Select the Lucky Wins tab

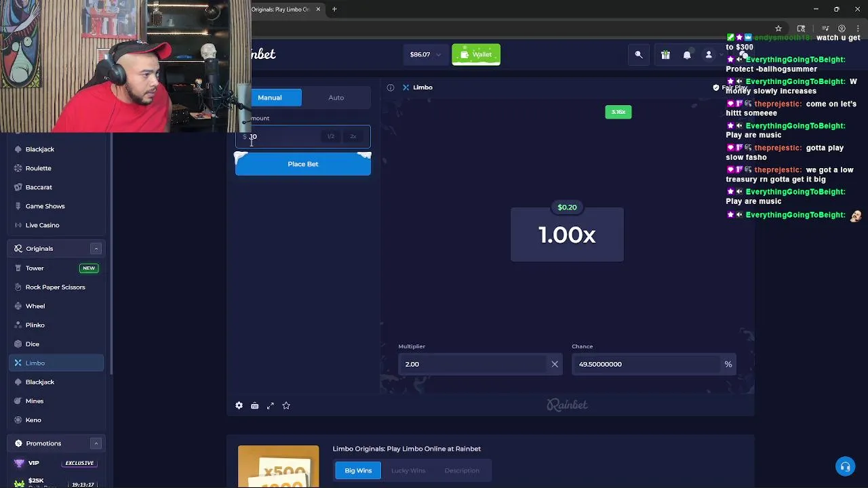tap(408, 470)
